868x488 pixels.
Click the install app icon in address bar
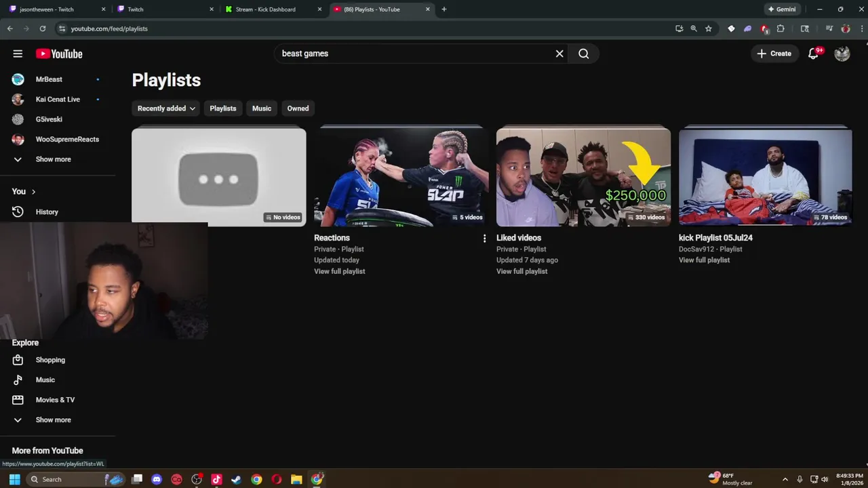click(679, 28)
